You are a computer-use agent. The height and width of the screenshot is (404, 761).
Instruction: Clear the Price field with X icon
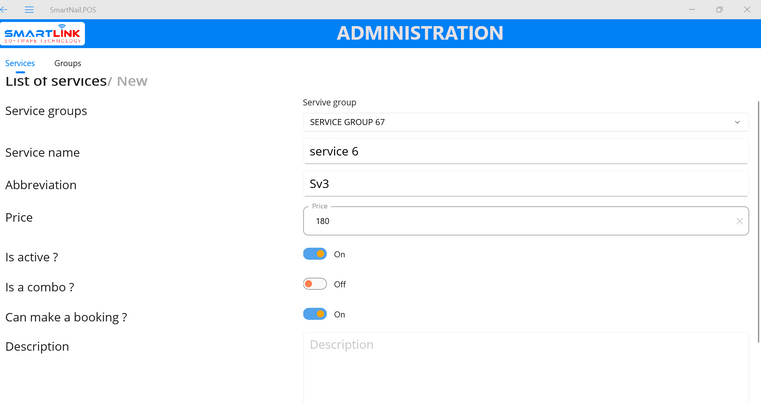[x=739, y=221]
